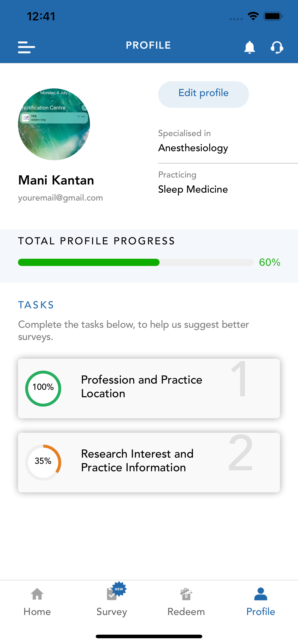The width and height of the screenshot is (298, 644).
Task: Open notifications bell
Action: 250,47
